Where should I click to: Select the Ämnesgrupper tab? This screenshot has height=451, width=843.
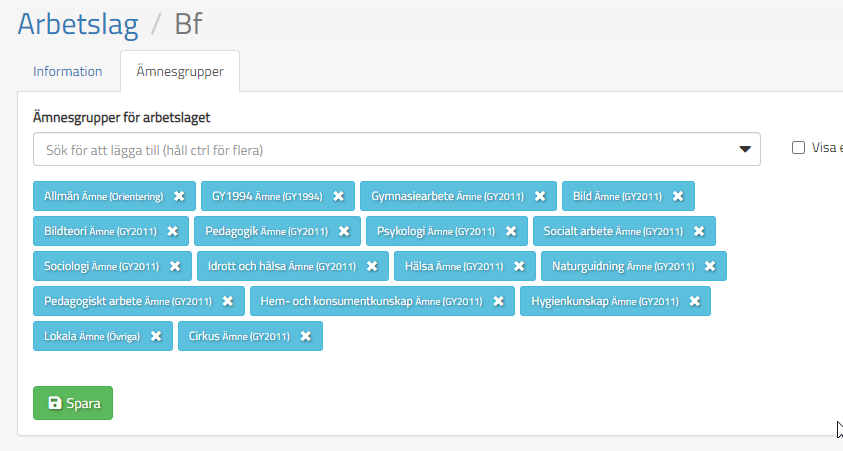pos(180,72)
